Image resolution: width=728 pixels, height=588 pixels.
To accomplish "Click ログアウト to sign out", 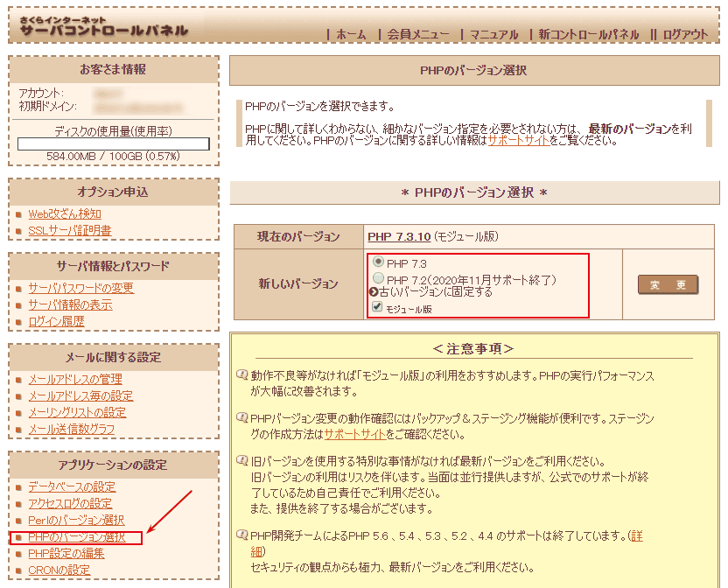I will pos(685,35).
